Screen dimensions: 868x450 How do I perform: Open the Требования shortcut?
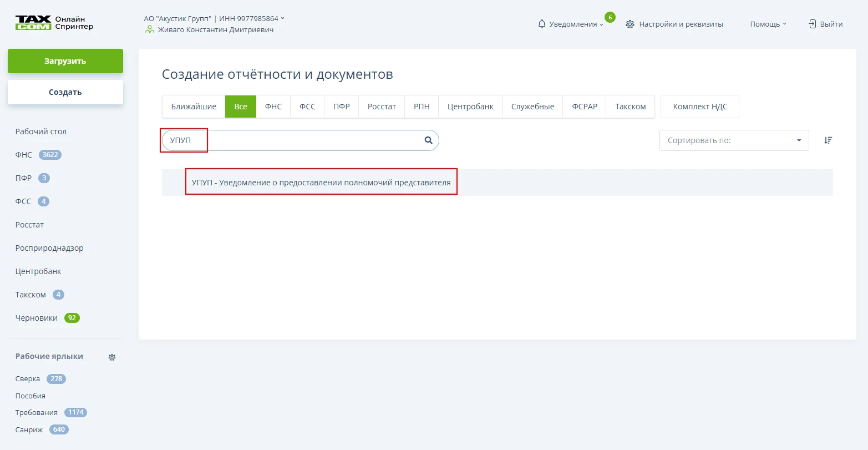[x=37, y=412]
